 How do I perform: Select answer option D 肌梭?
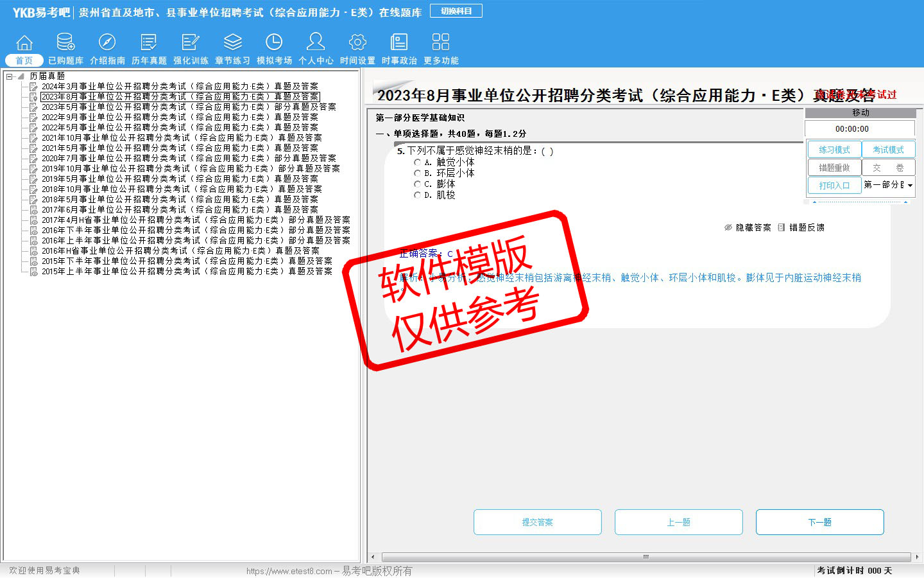click(418, 195)
